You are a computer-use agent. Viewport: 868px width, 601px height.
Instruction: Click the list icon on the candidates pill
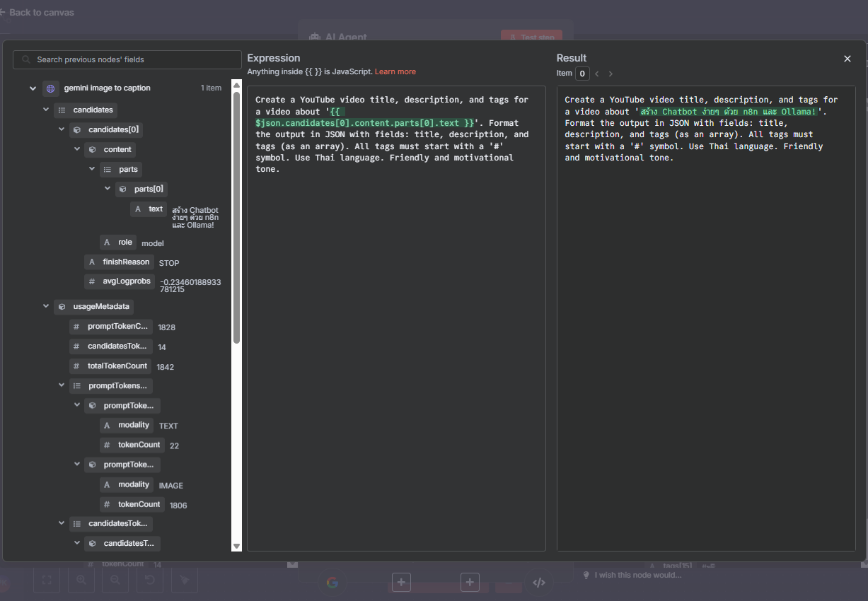(62, 110)
